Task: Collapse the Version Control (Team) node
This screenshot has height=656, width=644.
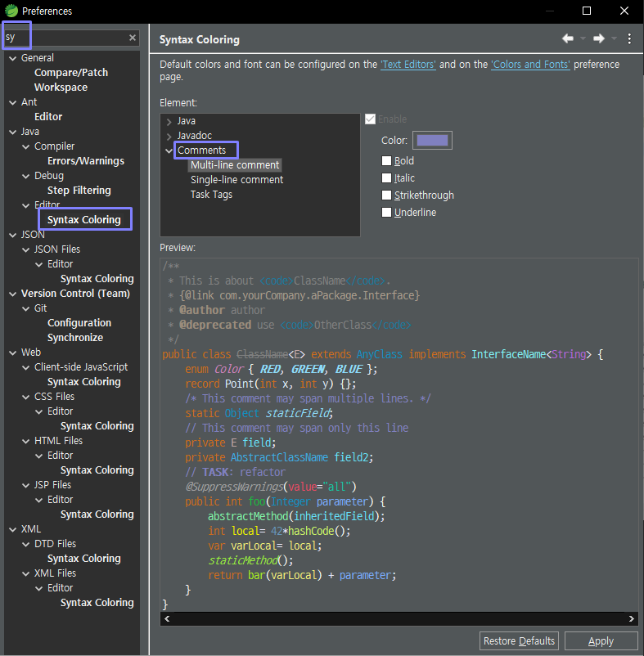Action: click(12, 294)
